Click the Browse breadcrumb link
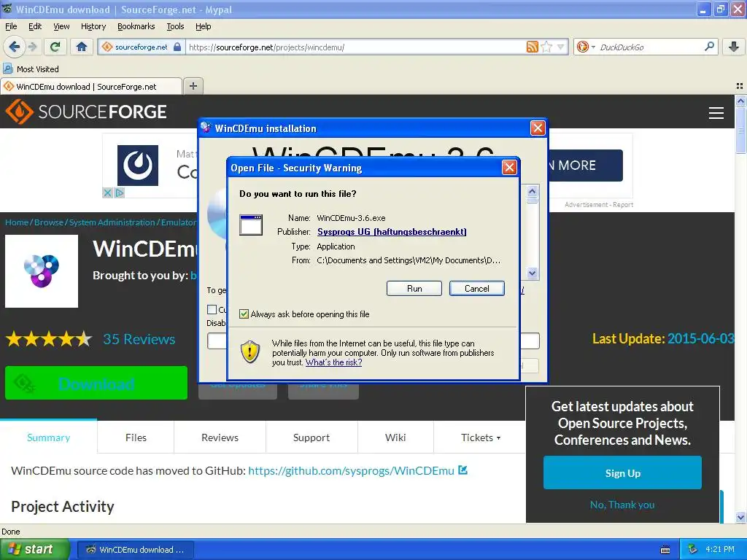747x560 pixels. tap(49, 222)
